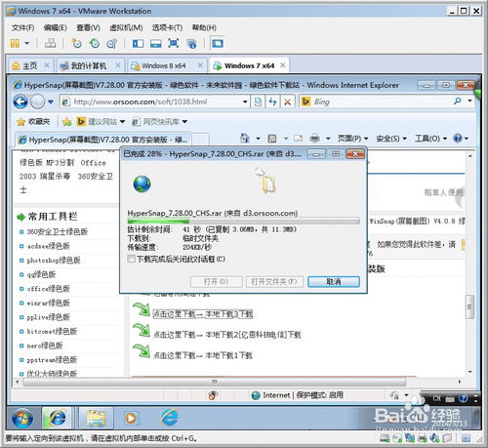The width and height of the screenshot is (488, 448).
Task: Open Windows Media Player from the taskbar
Action: (132, 418)
